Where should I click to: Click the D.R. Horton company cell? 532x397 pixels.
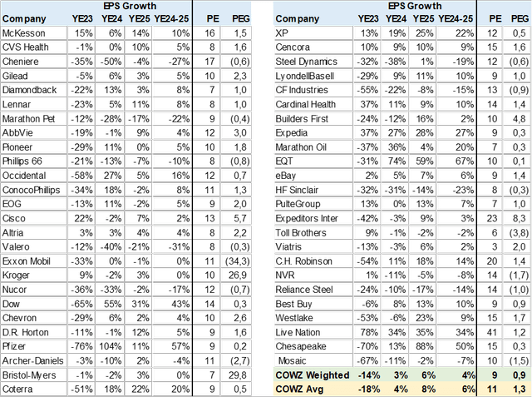[x=33, y=332]
